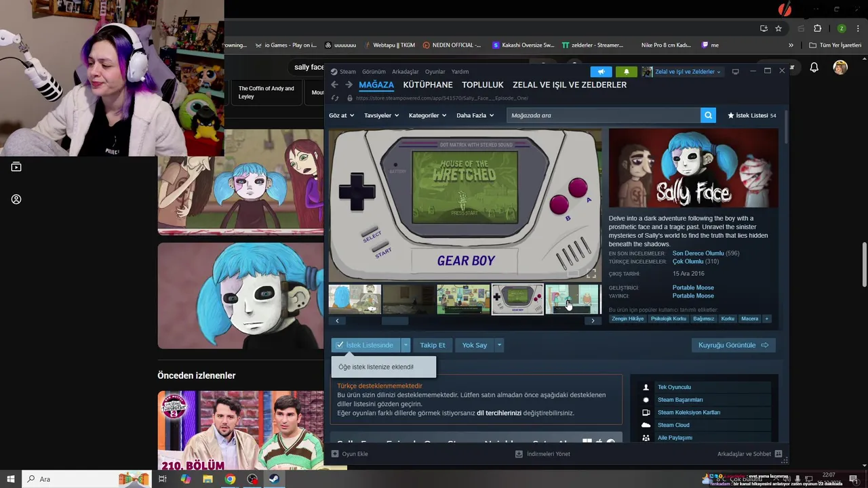Screen dimensions: 868x488
Task: Open the Portable Moose developer link
Action: pyautogui.click(x=693, y=287)
